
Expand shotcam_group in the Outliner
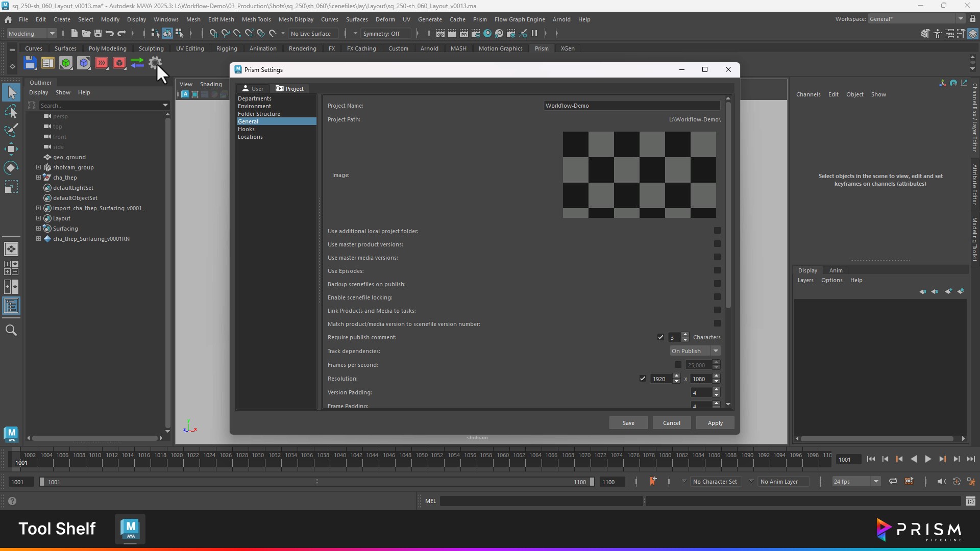[38, 167]
